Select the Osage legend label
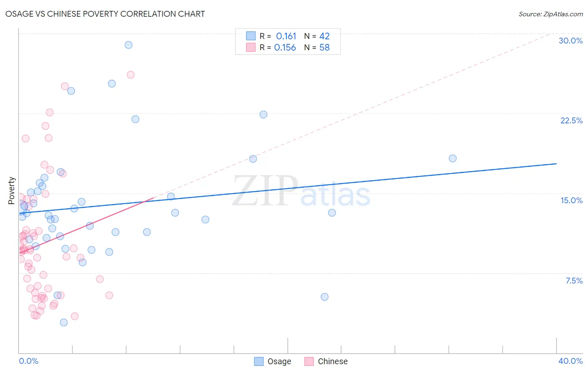Image resolution: width=588 pixels, height=373 pixels. coord(279,361)
